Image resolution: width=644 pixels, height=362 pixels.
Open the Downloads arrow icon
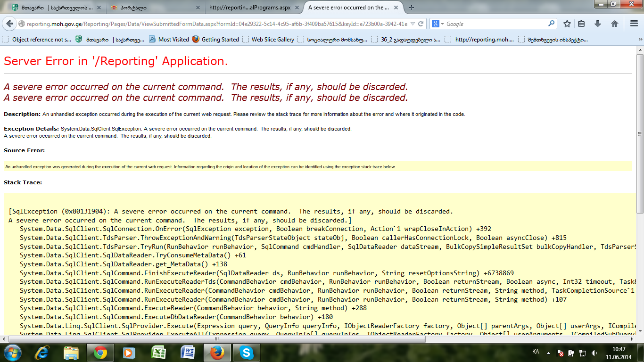click(598, 24)
